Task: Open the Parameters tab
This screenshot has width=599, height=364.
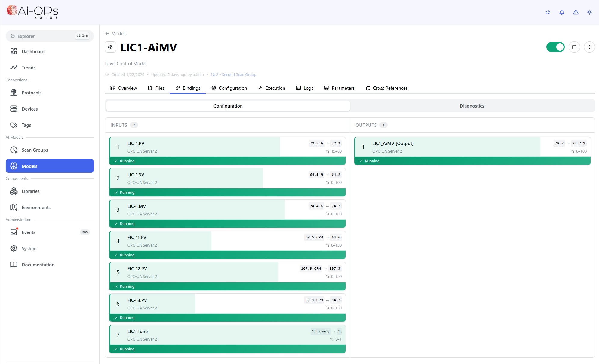Action: coord(339,88)
